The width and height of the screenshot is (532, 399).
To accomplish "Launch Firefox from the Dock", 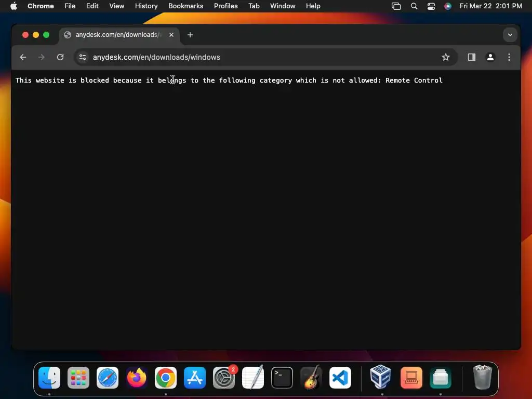I will click(137, 378).
